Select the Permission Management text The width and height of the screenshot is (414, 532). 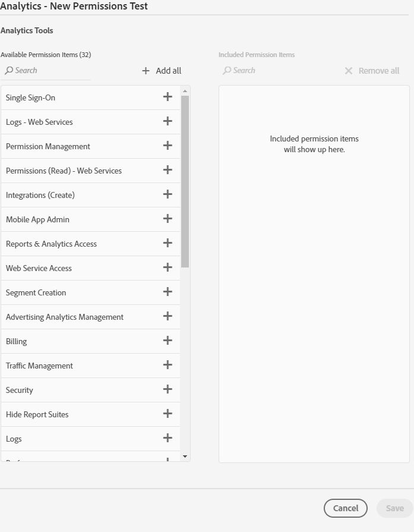(48, 147)
